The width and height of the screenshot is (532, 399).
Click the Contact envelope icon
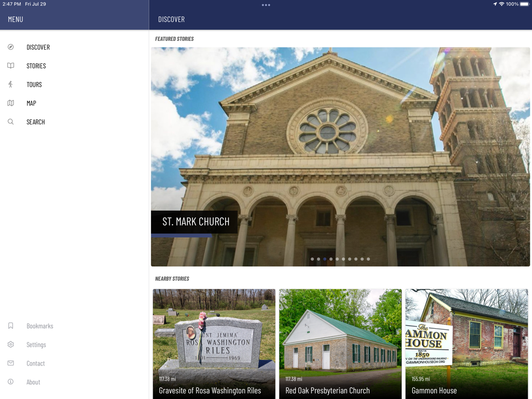point(11,363)
